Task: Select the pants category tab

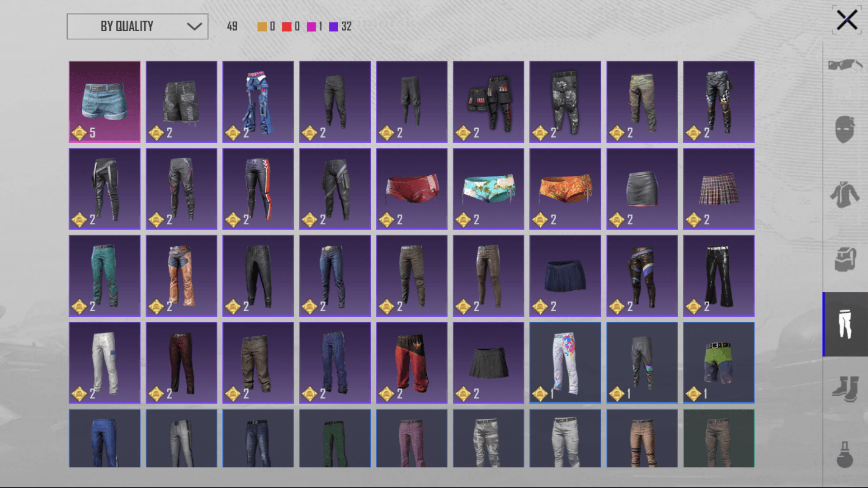Action: coord(845,324)
